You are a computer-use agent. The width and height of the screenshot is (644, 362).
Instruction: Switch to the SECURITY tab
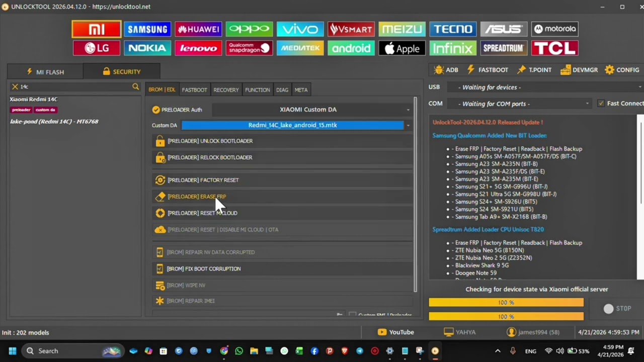[x=121, y=72]
